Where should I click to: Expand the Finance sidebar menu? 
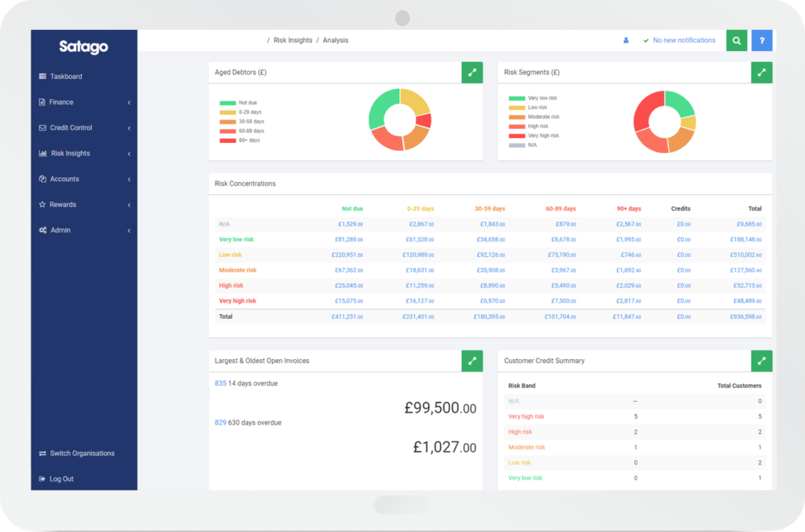61,102
